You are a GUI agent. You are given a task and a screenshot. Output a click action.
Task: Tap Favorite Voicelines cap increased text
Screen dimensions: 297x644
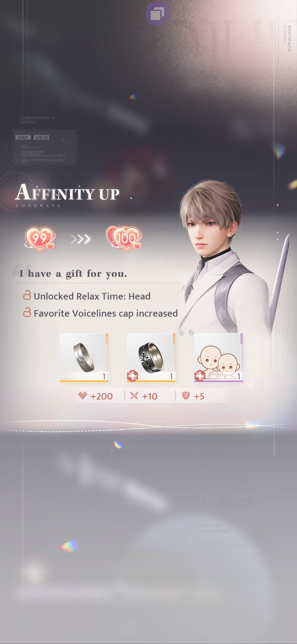coord(106,313)
